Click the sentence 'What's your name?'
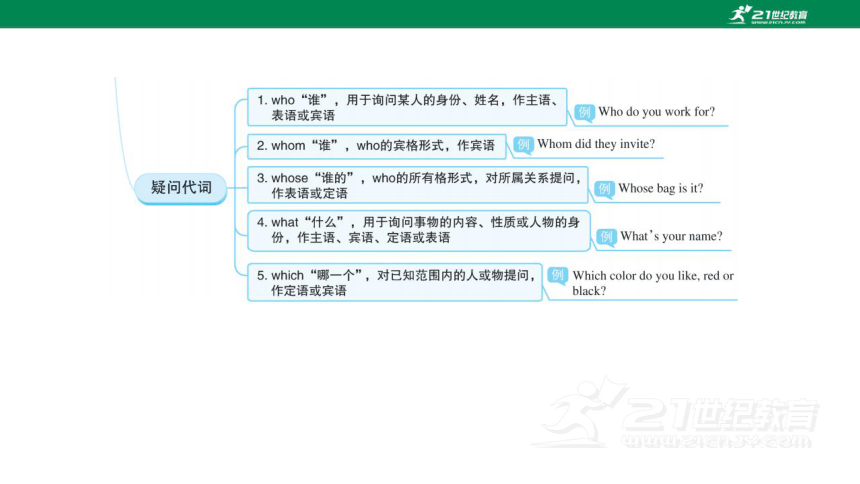 click(671, 237)
